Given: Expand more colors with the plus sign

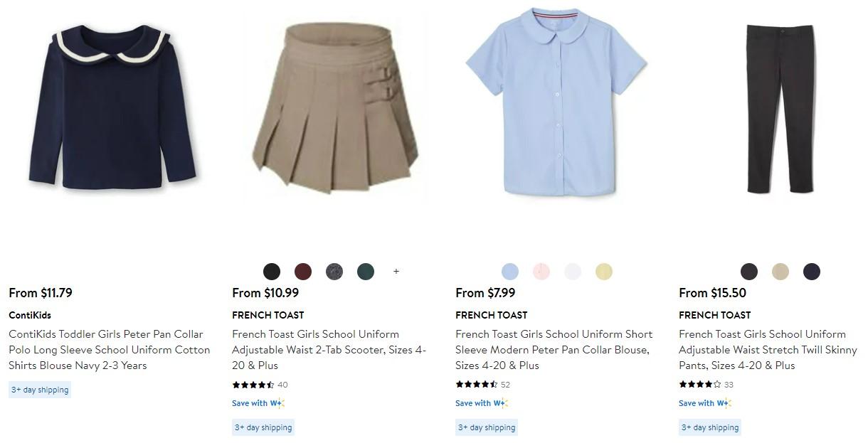Looking at the screenshot, I should click(x=396, y=272).
